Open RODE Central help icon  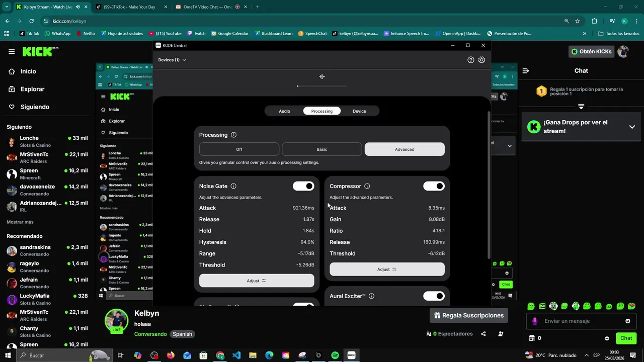471,60
